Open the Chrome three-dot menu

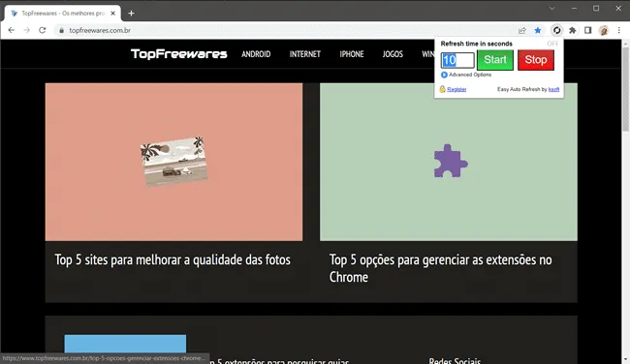click(618, 31)
